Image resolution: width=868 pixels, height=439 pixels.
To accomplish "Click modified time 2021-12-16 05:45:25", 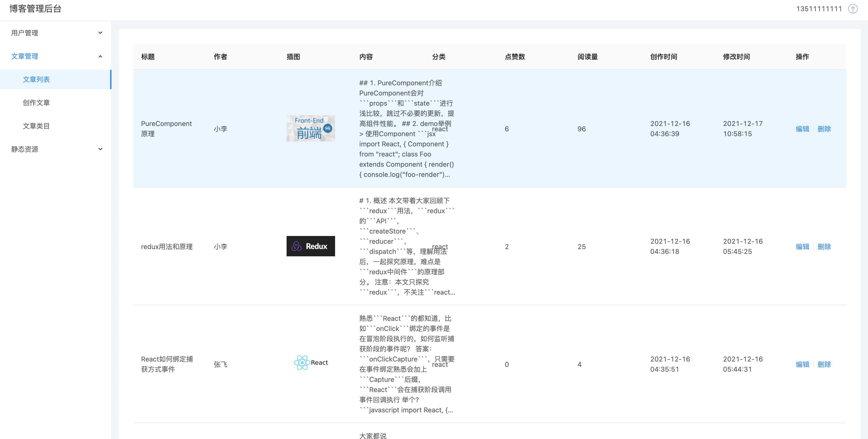I will coord(743,246).
